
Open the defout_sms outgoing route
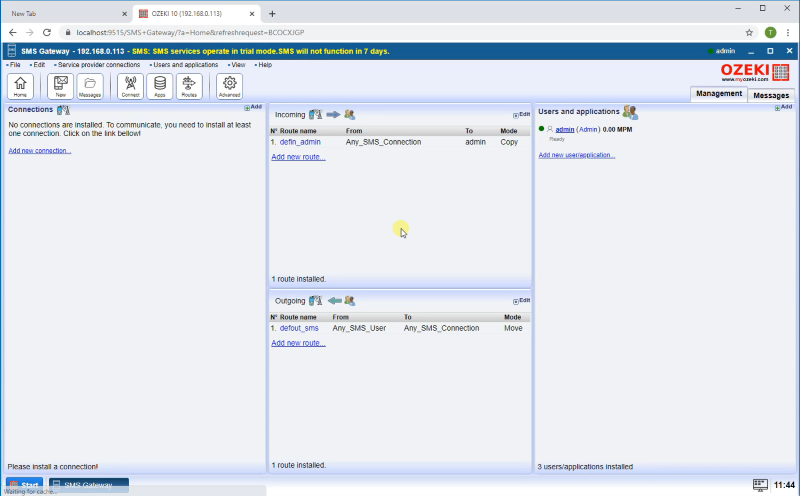(299, 328)
